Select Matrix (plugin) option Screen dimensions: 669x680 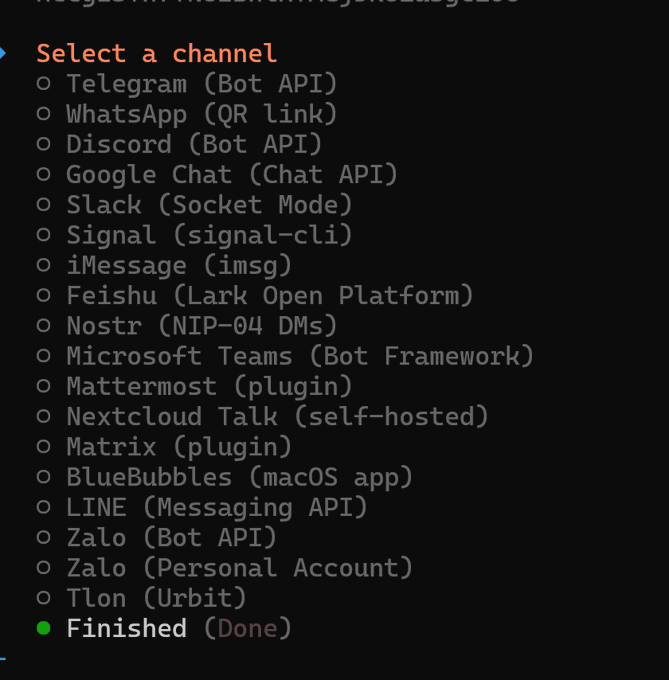[164, 447]
